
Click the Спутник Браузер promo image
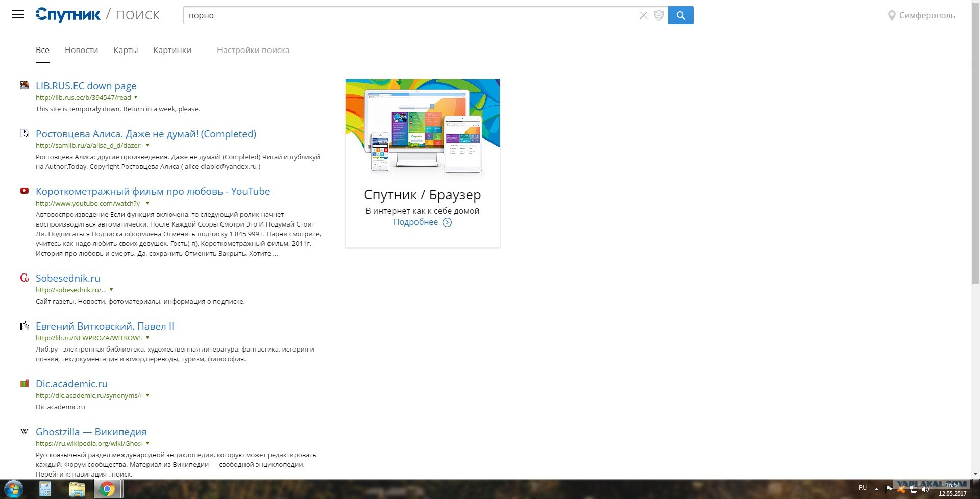click(x=423, y=128)
